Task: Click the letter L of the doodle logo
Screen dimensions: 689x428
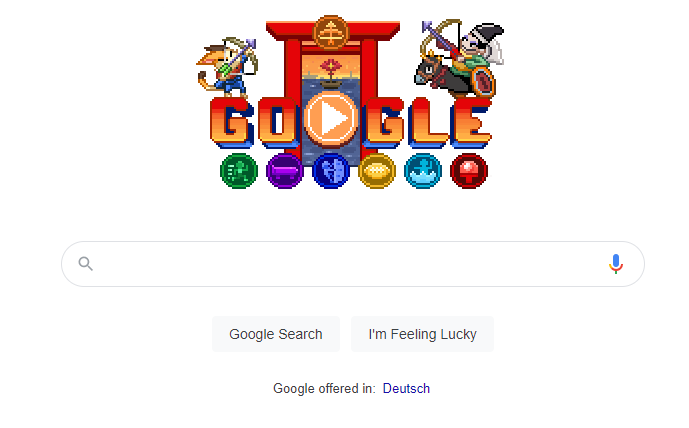Action: point(428,123)
